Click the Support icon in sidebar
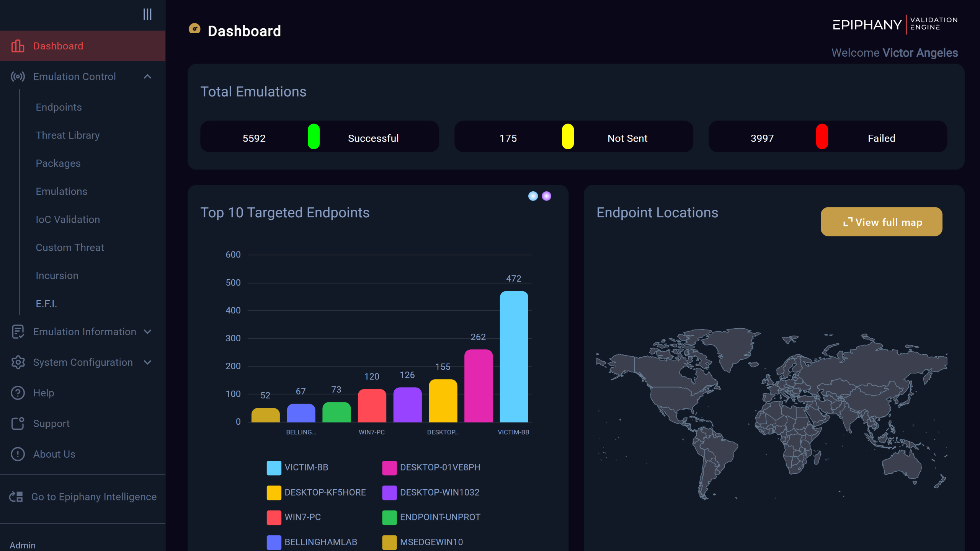 18,424
